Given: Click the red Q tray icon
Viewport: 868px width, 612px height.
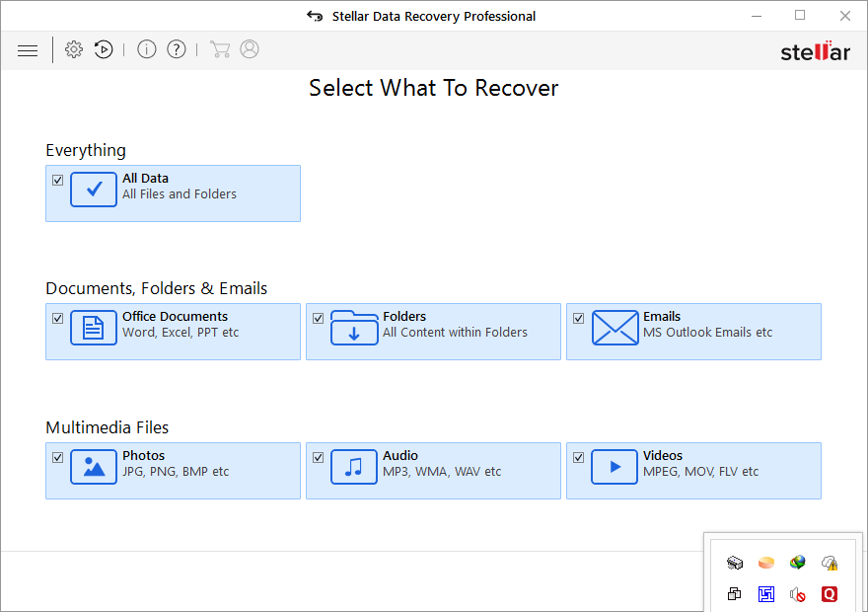Looking at the screenshot, I should 830,594.
